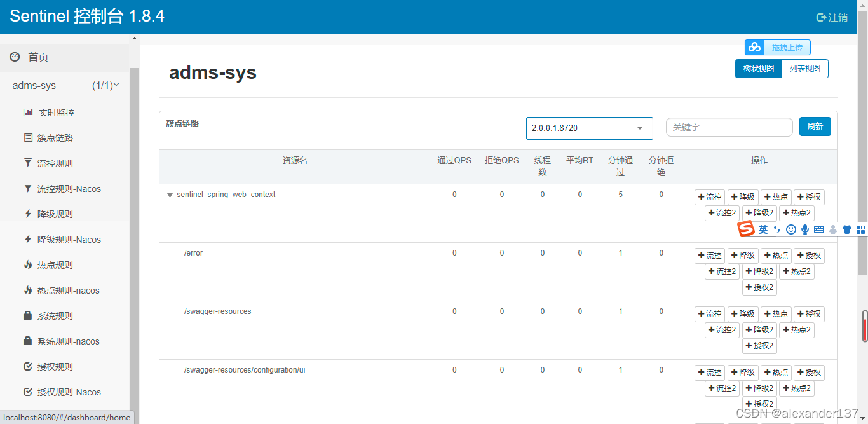
Task: Add 热点2 rule for /swagger-resources/configuration/ui
Action: pos(797,388)
